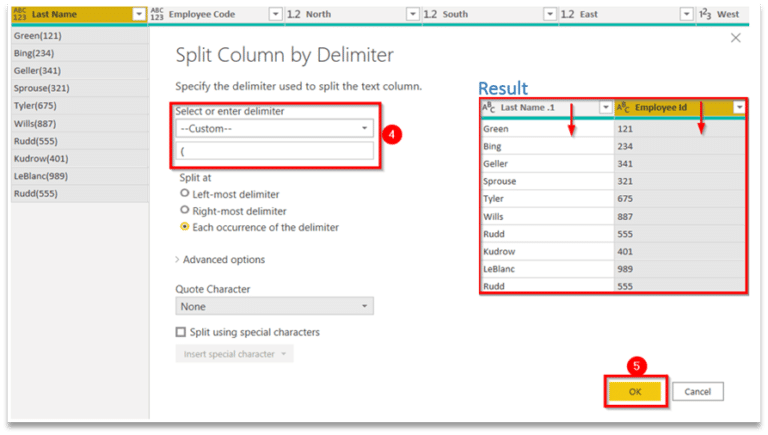The image size is (768, 435).
Task: Open the Employee Code column filter dropdown
Action: point(276,14)
